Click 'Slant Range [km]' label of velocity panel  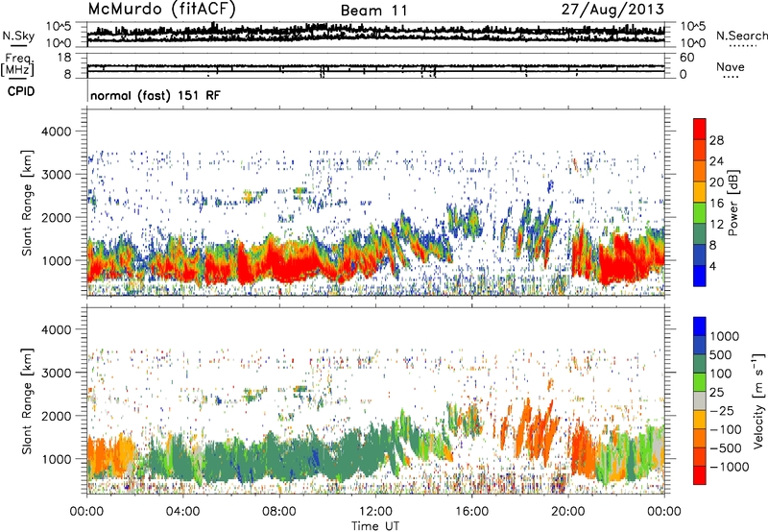tap(28, 400)
